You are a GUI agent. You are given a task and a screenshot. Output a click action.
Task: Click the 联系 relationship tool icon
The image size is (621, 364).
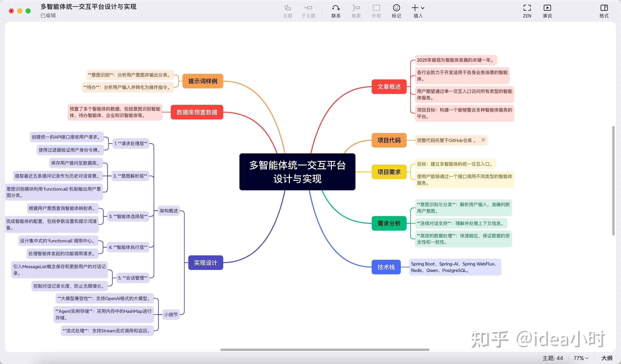[x=336, y=8]
